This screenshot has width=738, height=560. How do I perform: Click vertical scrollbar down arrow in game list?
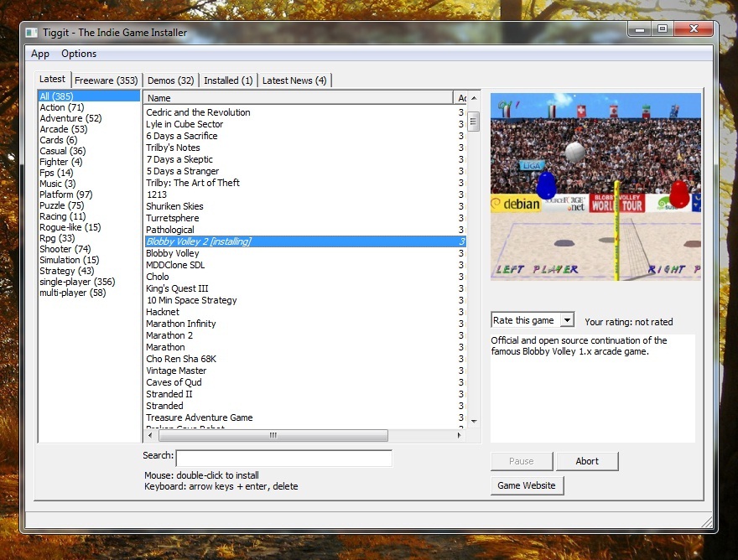(x=474, y=421)
